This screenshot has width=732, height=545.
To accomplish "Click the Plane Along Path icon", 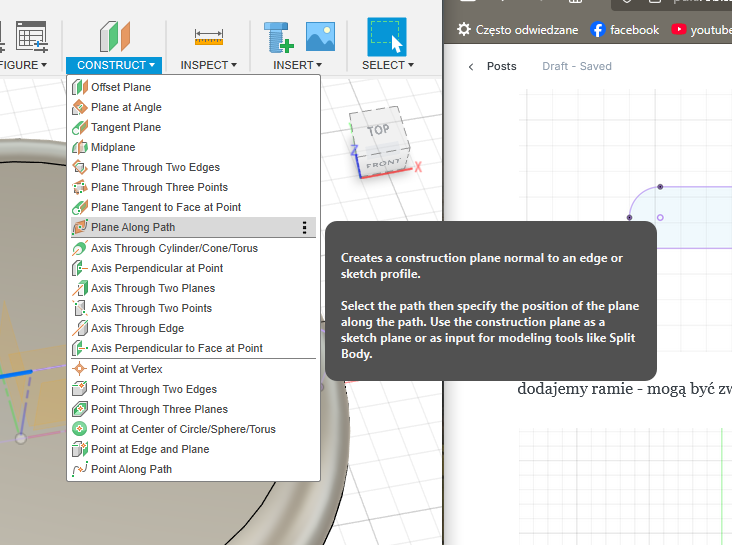I will pos(80,227).
